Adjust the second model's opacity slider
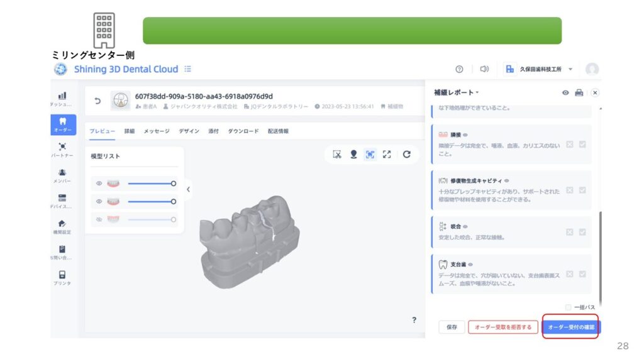 (x=150, y=202)
